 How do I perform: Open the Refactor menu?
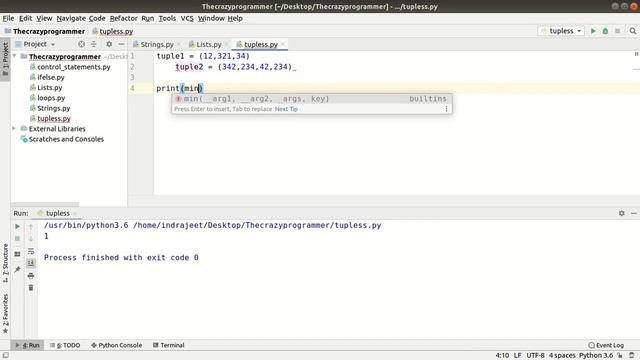(124, 18)
